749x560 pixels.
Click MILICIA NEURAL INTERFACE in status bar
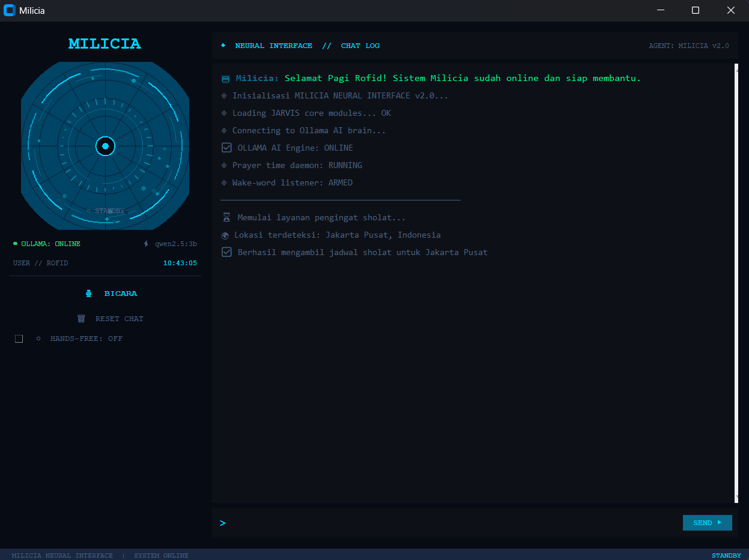(x=62, y=555)
